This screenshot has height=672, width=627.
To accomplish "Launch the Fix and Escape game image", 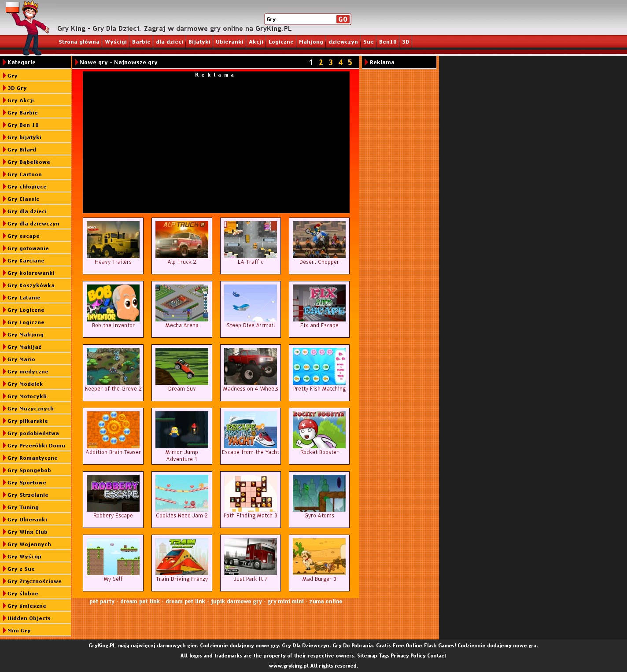I will [x=319, y=303].
